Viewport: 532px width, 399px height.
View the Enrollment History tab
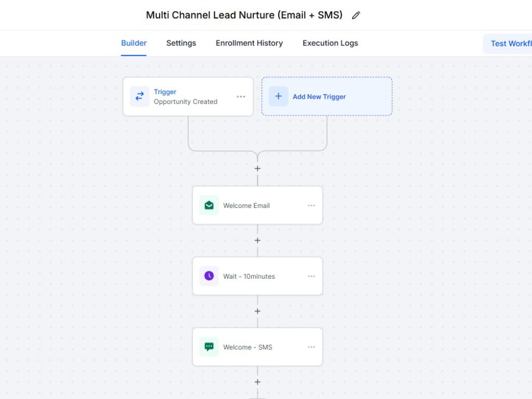tap(250, 43)
